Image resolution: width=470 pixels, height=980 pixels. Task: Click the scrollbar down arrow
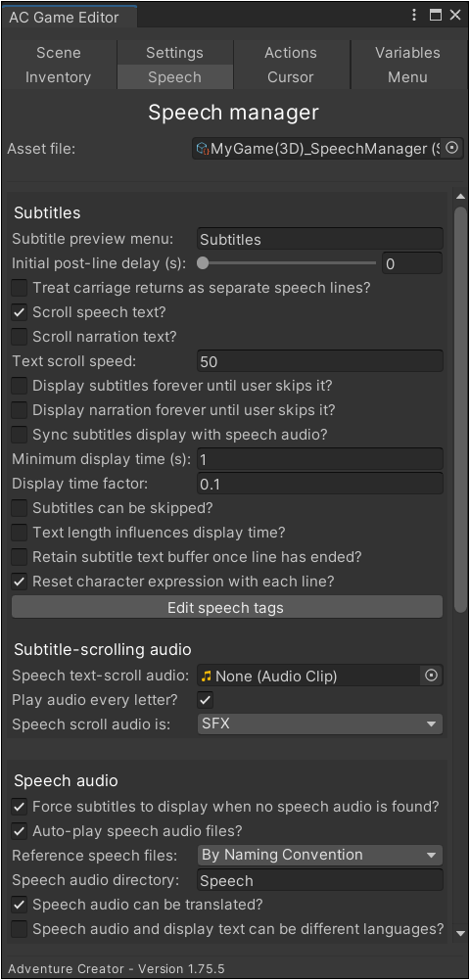coord(460,933)
